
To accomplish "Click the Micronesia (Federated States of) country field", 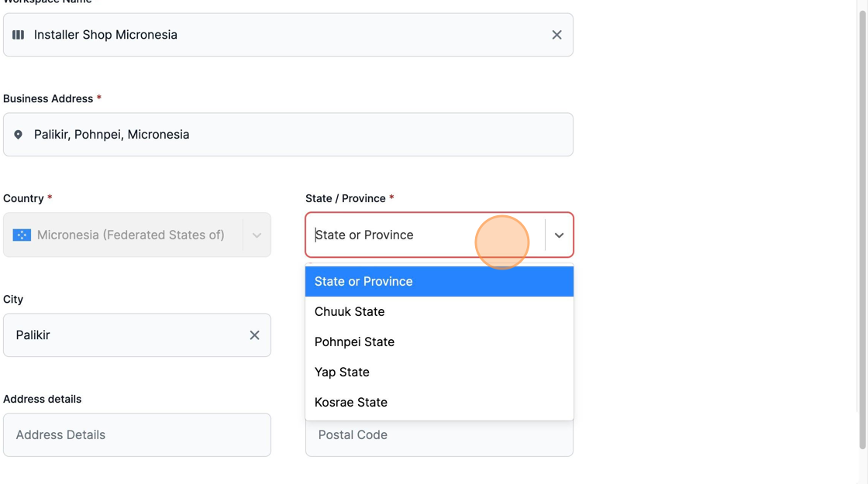I will pos(136,235).
